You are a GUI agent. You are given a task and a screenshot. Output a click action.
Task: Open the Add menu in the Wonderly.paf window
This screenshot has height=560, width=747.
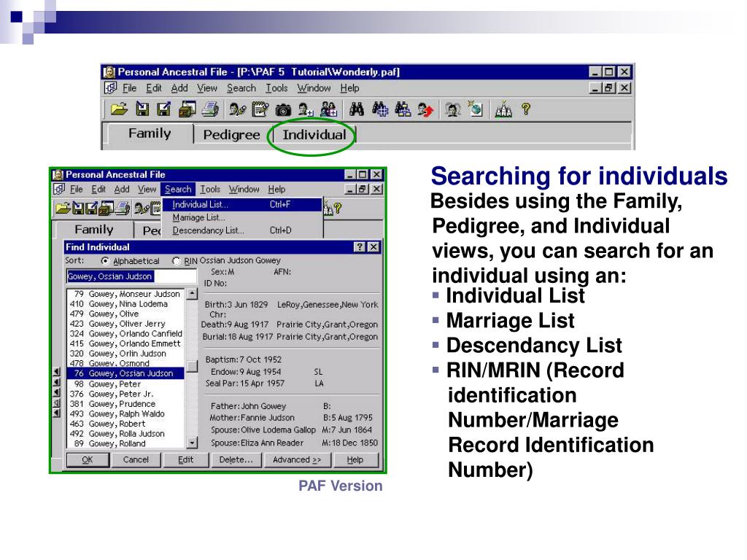[x=179, y=88]
